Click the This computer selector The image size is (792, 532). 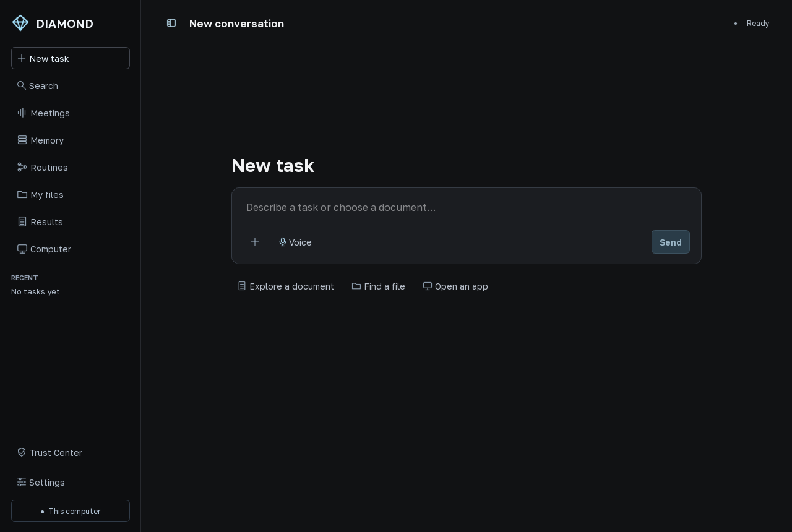tap(71, 511)
